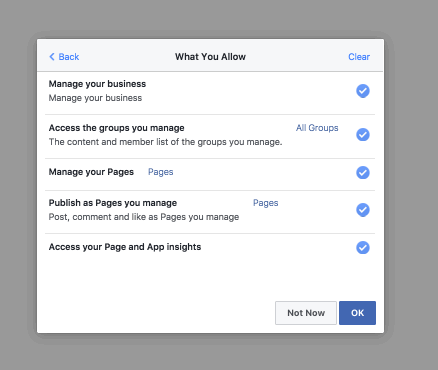Screen dimensions: 438x370
Task: Click the Clear link in the header
Action: [359, 57]
